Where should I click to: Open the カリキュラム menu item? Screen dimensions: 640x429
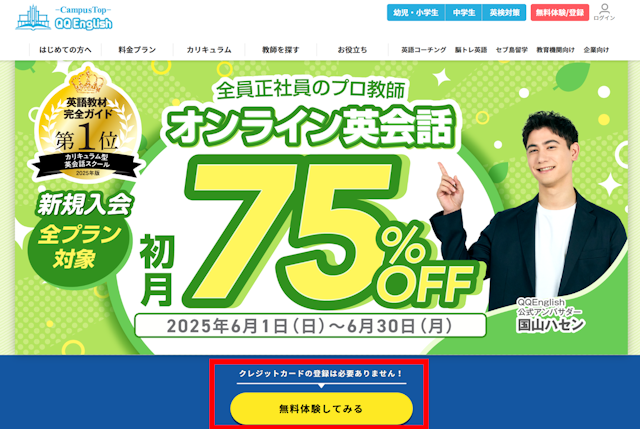click(209, 50)
